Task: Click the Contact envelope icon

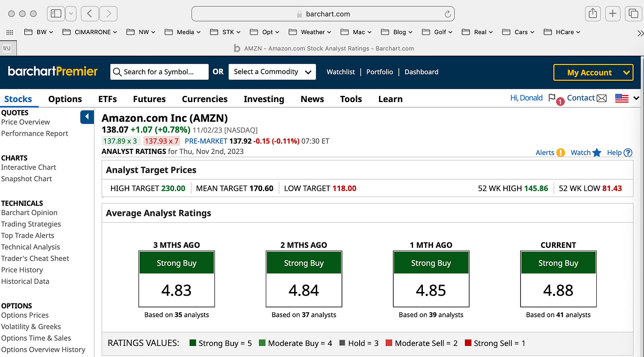Action: pyautogui.click(x=602, y=98)
